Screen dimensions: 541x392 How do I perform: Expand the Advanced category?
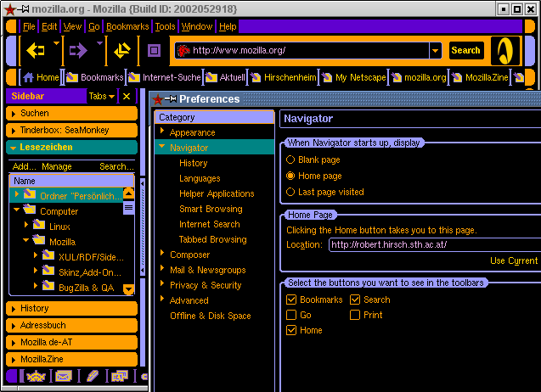click(x=162, y=299)
